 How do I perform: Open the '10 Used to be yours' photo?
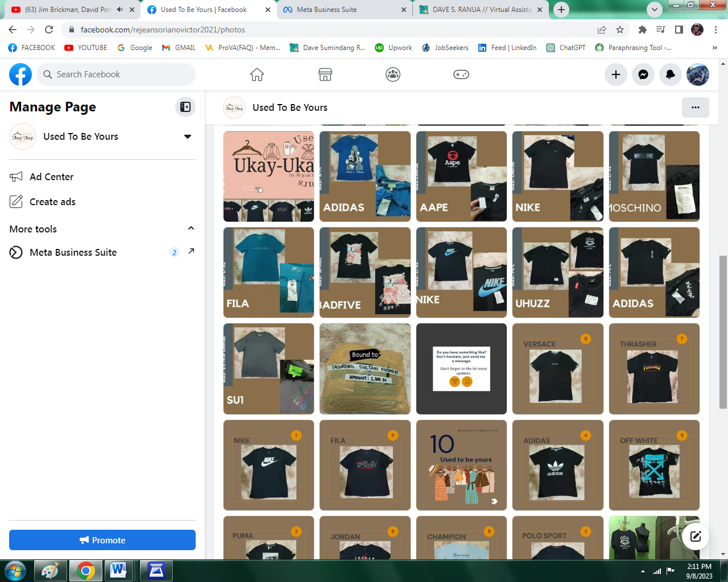[461, 465]
